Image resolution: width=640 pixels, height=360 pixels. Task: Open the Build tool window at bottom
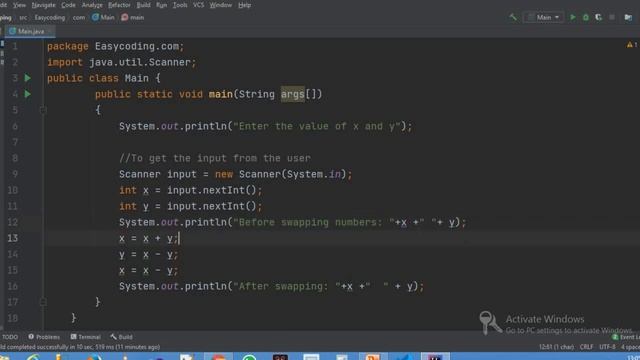121,337
